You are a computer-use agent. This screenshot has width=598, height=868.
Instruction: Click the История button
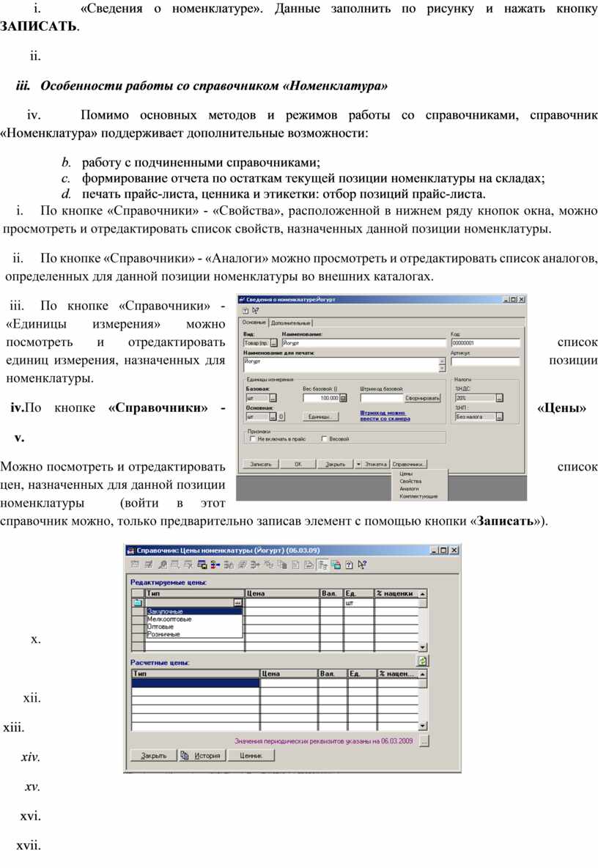click(202, 756)
